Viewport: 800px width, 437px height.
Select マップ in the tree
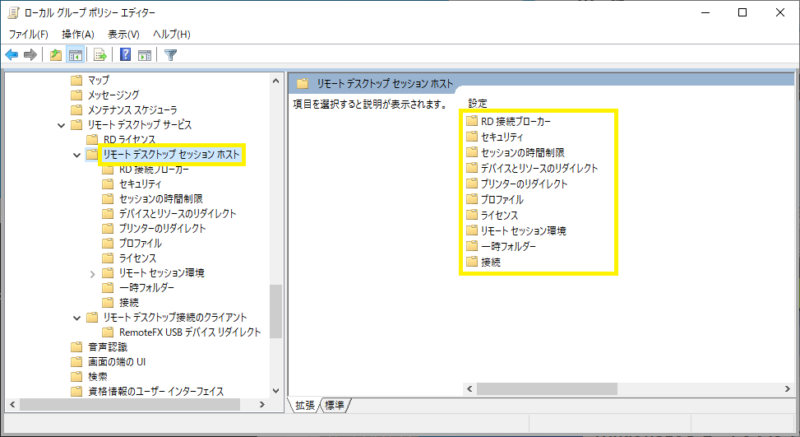tap(98, 80)
